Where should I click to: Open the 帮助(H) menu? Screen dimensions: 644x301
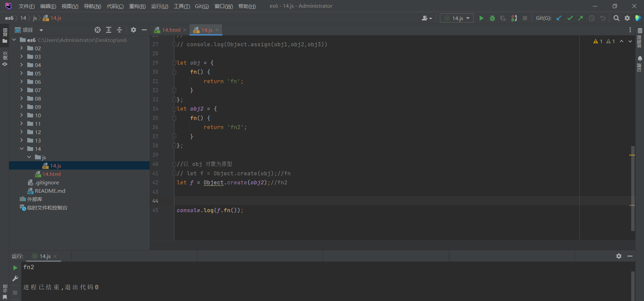pos(247,6)
